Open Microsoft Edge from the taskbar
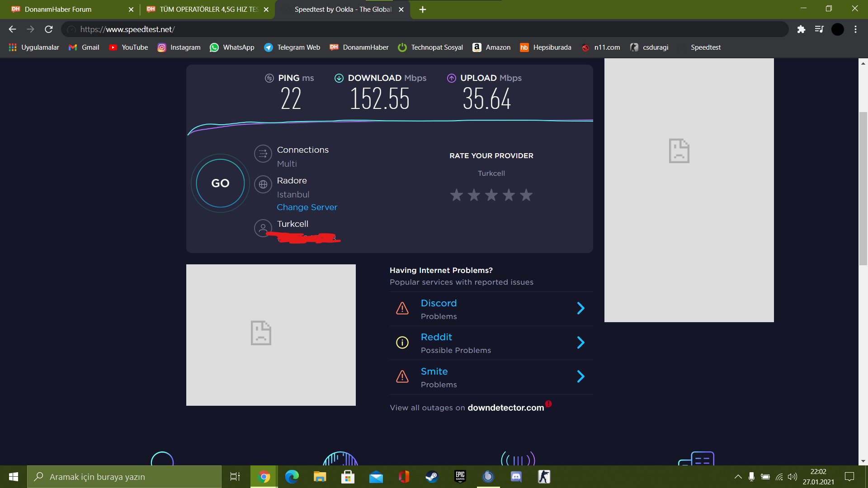Viewport: 868px width, 488px height. tap(292, 477)
